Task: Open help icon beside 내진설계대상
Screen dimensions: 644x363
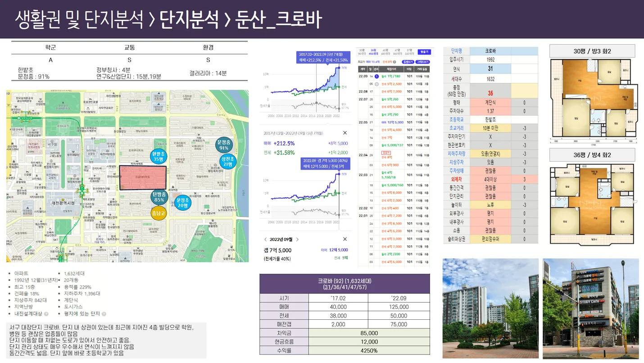Action: [x=46, y=314]
